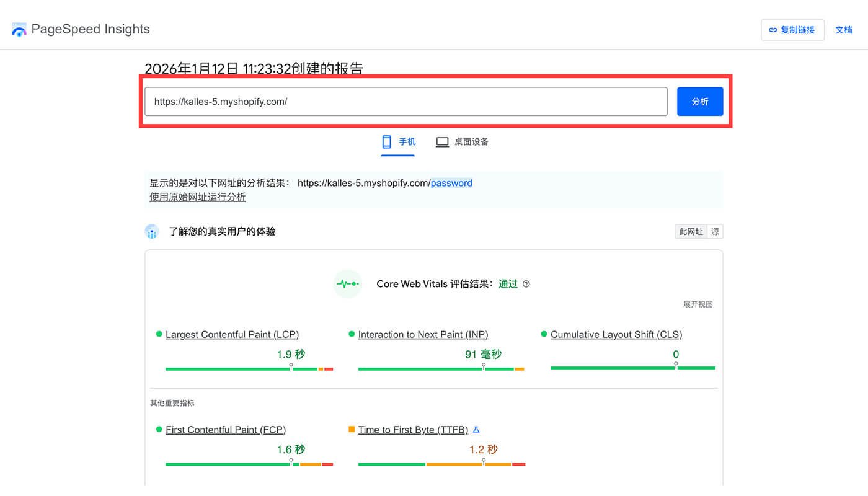Viewport: 868px width, 496px height.
Task: Click the blue 分析 analyze button
Action: tap(699, 102)
